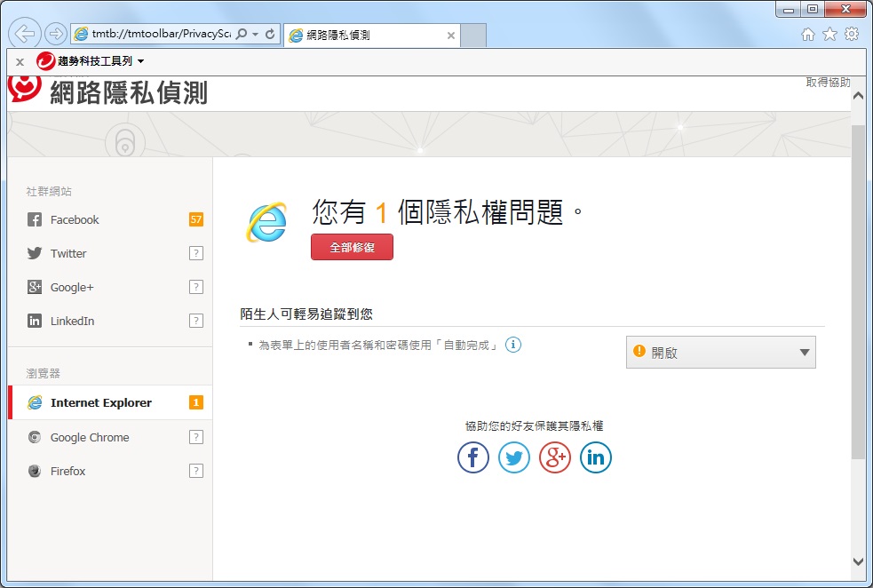Select Facebook in the sidebar

(110, 219)
